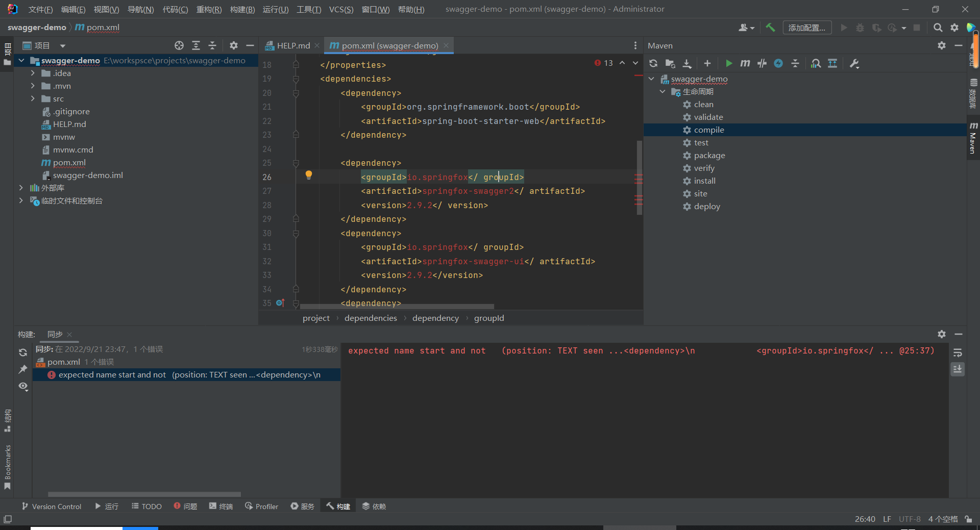Image resolution: width=980 pixels, height=530 pixels.
Task: Expand all in the project panel
Action: 196,45
